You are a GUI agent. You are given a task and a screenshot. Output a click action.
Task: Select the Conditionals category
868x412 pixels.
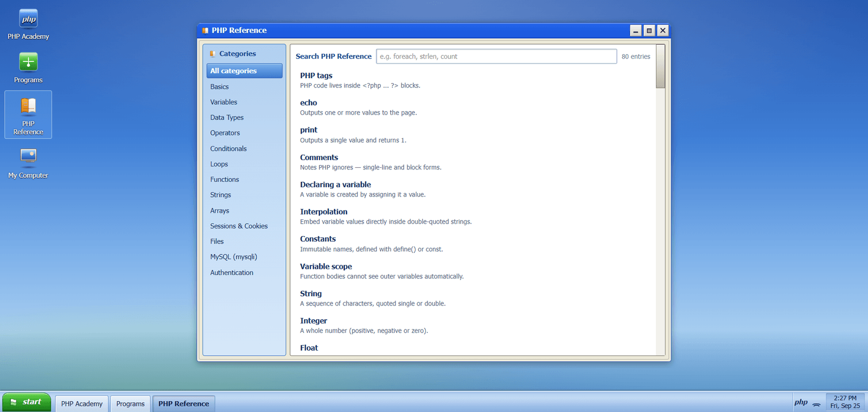(244, 148)
